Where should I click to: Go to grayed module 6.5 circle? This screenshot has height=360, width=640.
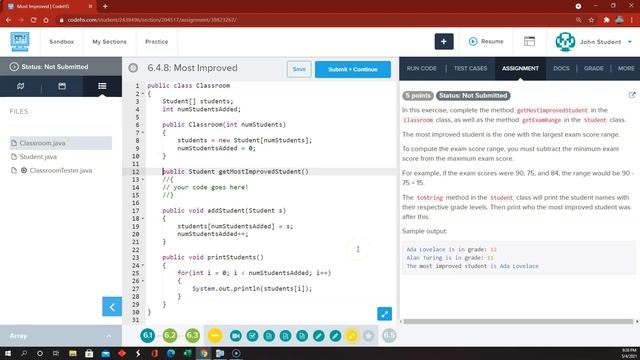389,336
